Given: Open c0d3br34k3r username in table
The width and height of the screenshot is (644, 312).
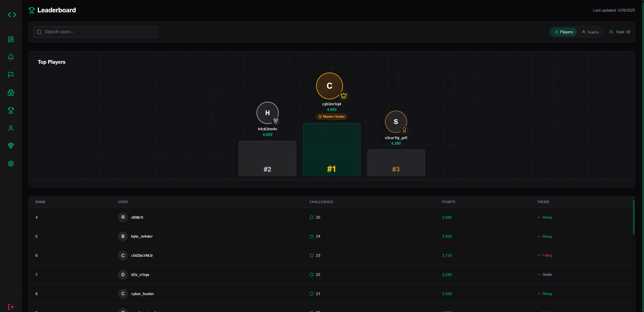Looking at the screenshot, I should point(142,256).
